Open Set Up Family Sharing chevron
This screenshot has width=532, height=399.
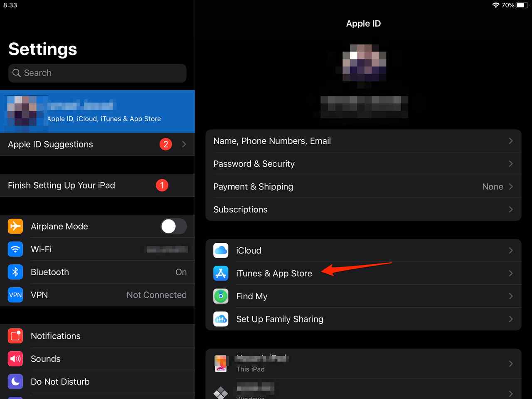[x=511, y=319]
